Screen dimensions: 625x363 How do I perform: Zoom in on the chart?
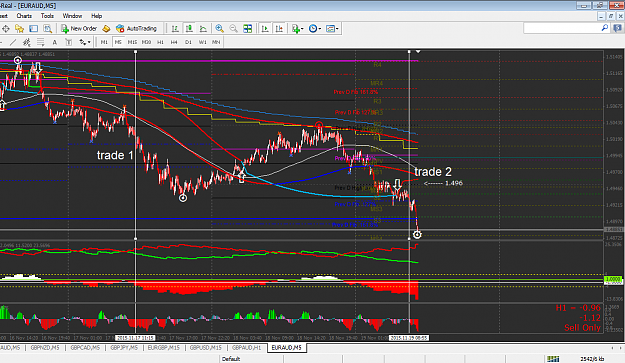(x=219, y=29)
